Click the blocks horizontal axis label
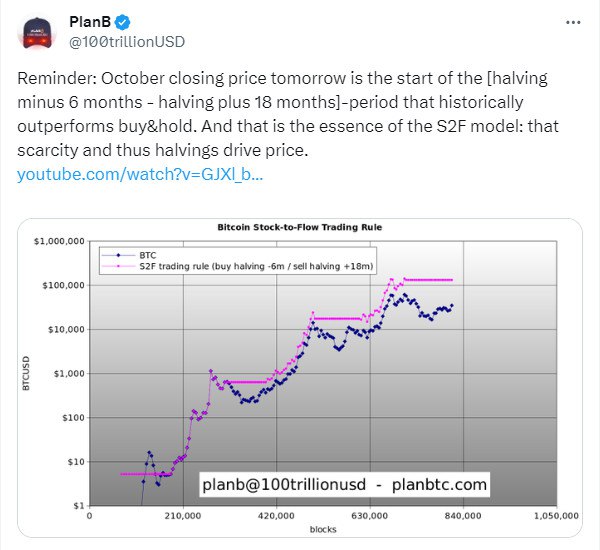The width and height of the screenshot is (600, 550). click(x=322, y=530)
